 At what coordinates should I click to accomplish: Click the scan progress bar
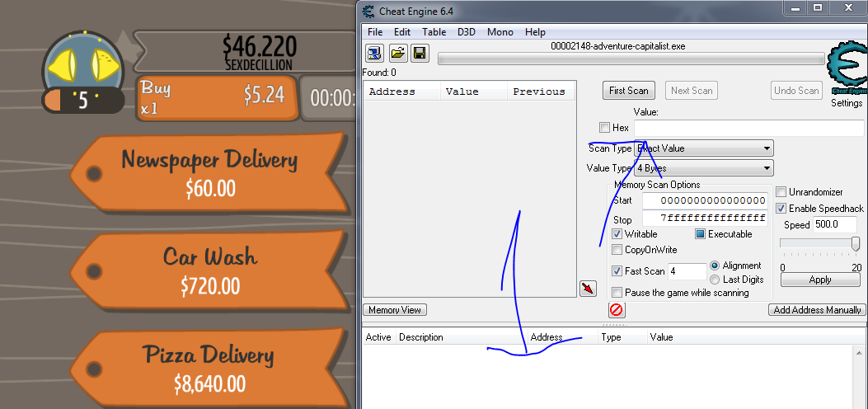(x=631, y=59)
